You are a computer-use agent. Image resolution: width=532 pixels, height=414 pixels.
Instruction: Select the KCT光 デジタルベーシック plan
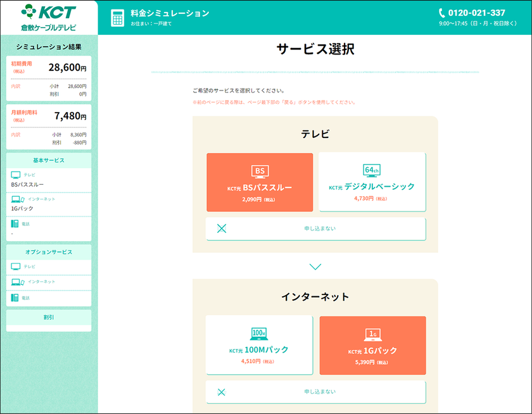[372, 182]
